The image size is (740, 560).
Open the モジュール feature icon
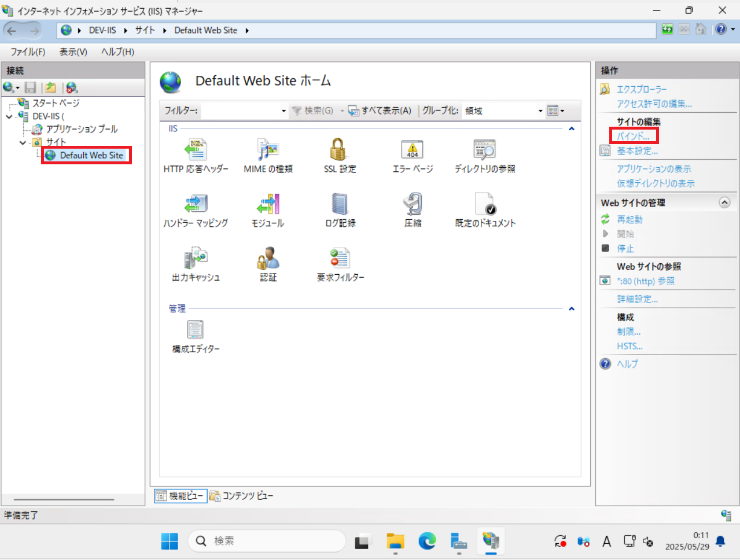tap(268, 204)
